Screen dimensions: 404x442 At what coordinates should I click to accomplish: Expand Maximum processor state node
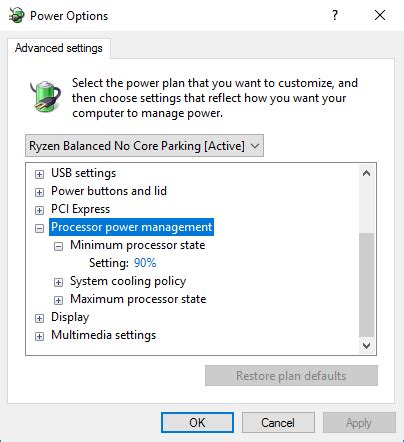coord(58,300)
